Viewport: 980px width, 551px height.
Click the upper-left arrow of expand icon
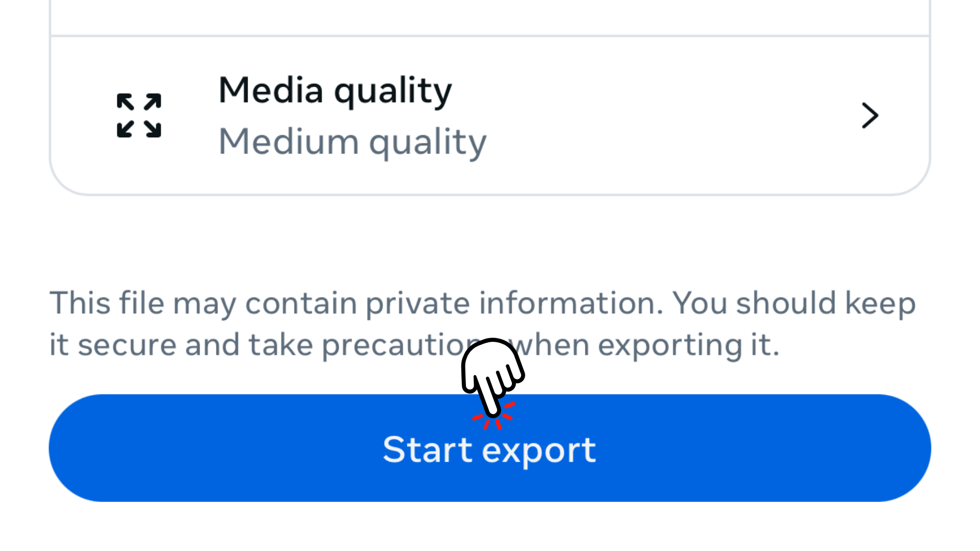pyautogui.click(x=126, y=102)
